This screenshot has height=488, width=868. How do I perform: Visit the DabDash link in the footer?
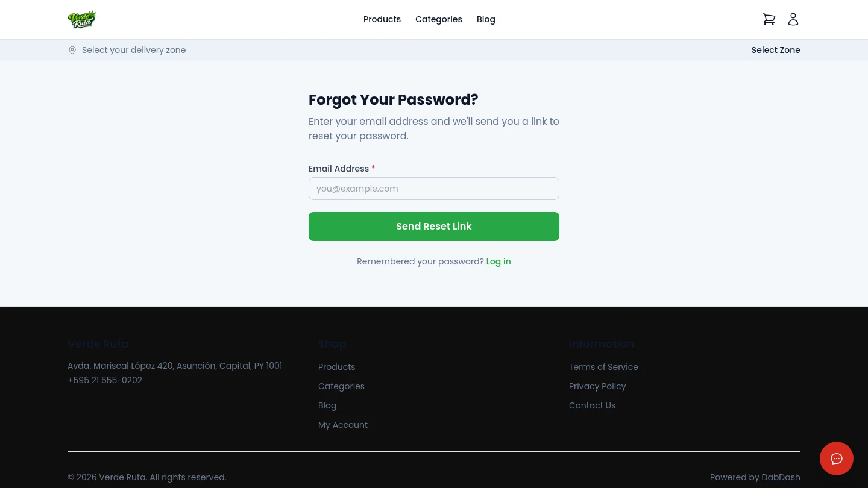click(781, 477)
